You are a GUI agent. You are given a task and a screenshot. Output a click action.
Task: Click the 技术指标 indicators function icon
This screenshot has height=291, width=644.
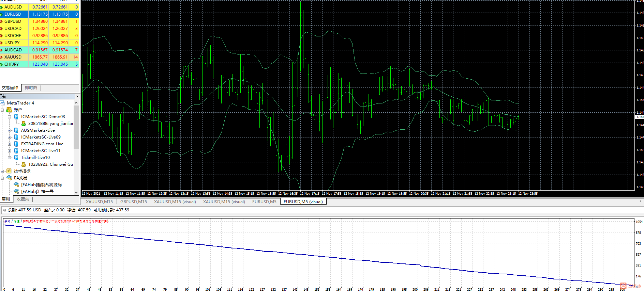9,171
